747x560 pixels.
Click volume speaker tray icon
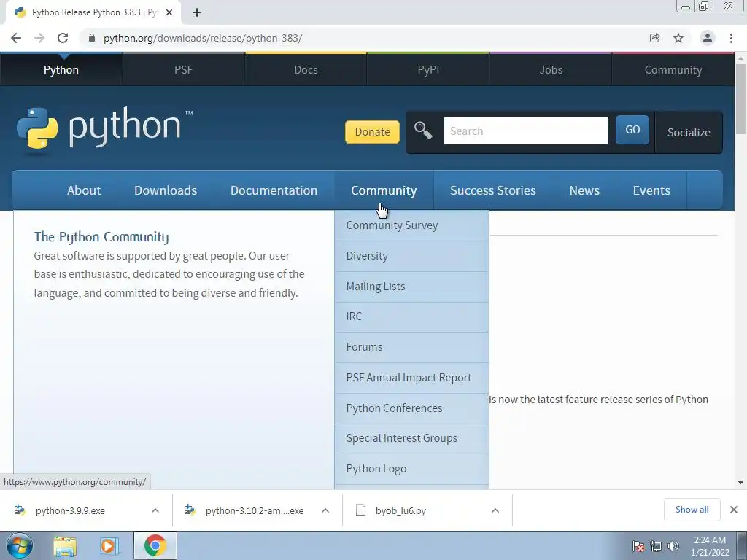tap(673, 546)
